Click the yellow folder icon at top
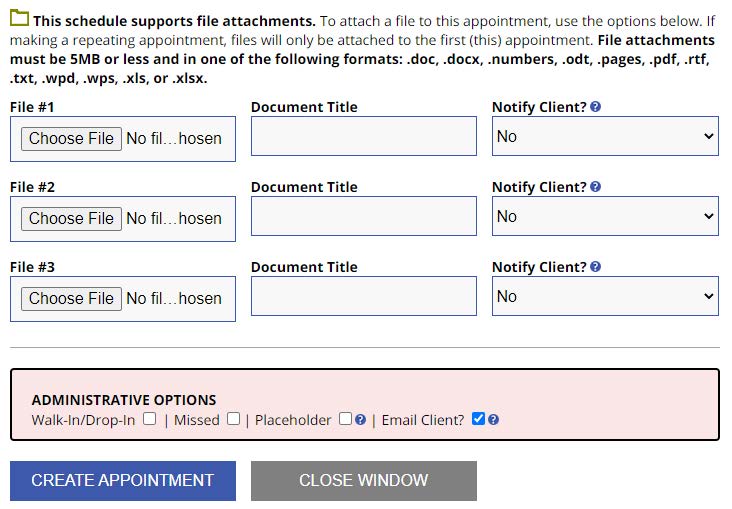 pyautogui.click(x=19, y=19)
